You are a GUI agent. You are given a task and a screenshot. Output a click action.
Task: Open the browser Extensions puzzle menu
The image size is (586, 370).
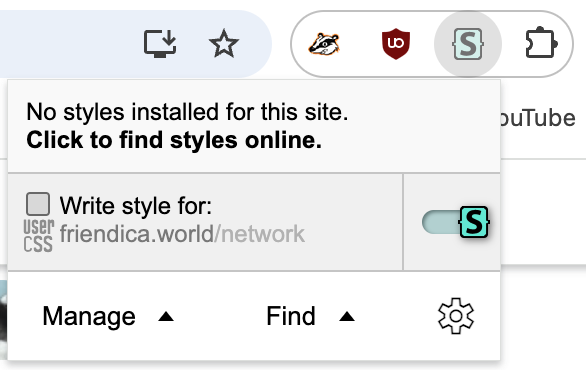[542, 43]
